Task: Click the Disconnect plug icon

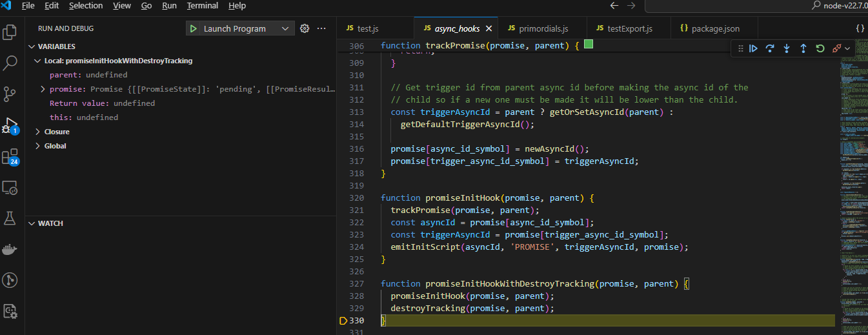Action: click(x=836, y=48)
